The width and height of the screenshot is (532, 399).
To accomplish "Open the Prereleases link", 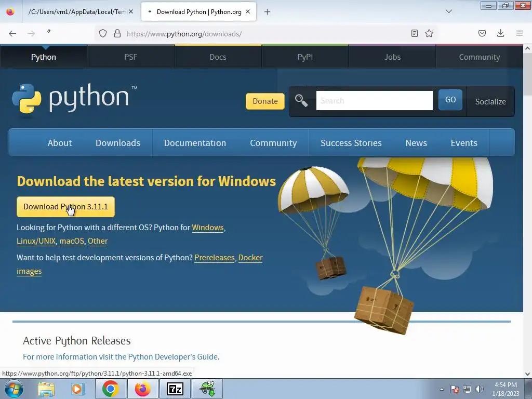I will pyautogui.click(x=215, y=258).
